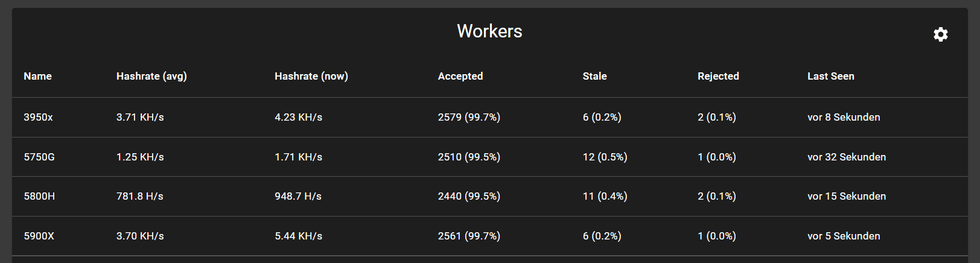Sort by Hashrate (avg) column header
Screen dimensions: 980x263
[x=151, y=76]
